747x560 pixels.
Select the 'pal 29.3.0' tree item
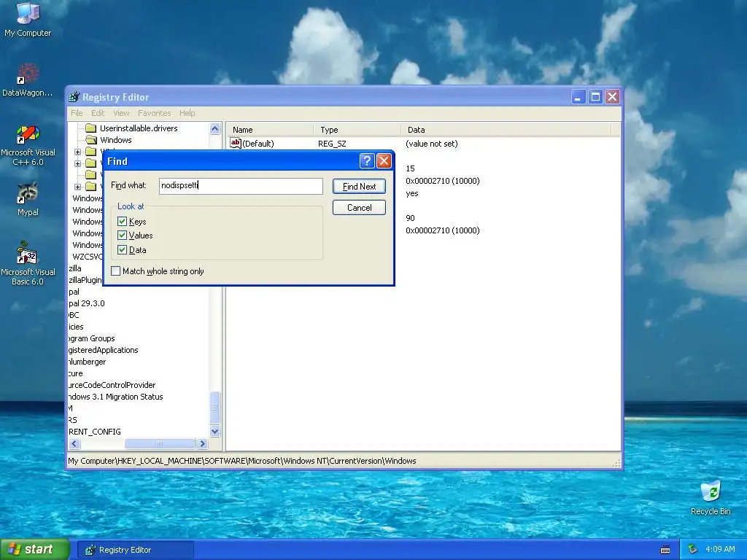(87, 303)
